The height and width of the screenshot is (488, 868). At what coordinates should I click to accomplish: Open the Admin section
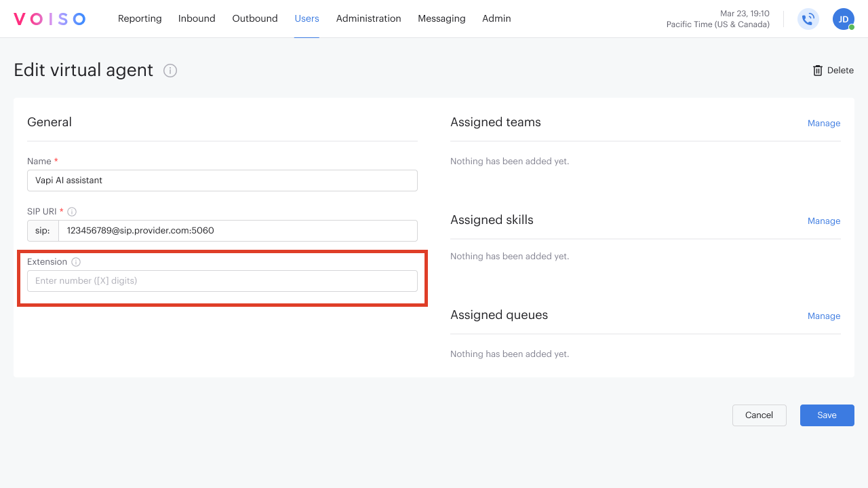pyautogui.click(x=496, y=18)
